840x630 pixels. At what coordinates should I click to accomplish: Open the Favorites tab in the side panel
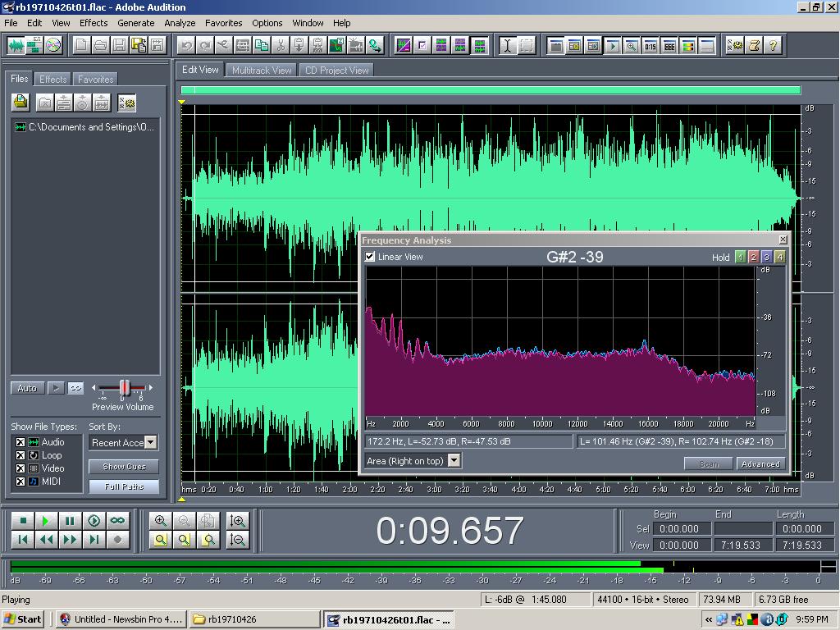[x=95, y=80]
